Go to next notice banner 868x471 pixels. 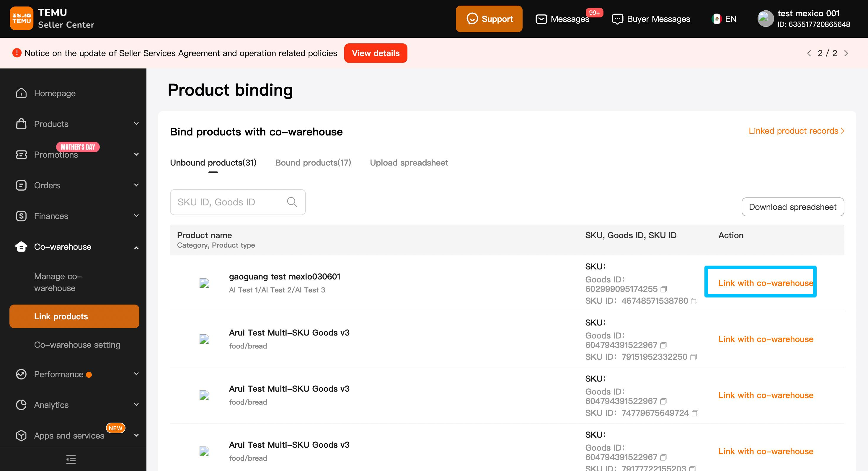coord(846,53)
